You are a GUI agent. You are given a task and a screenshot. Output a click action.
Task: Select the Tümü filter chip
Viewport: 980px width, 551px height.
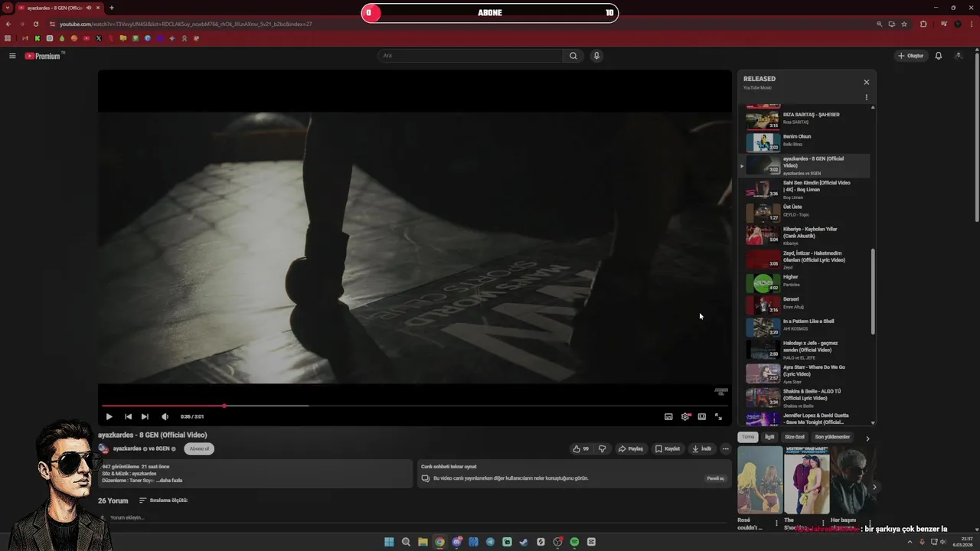click(x=748, y=437)
